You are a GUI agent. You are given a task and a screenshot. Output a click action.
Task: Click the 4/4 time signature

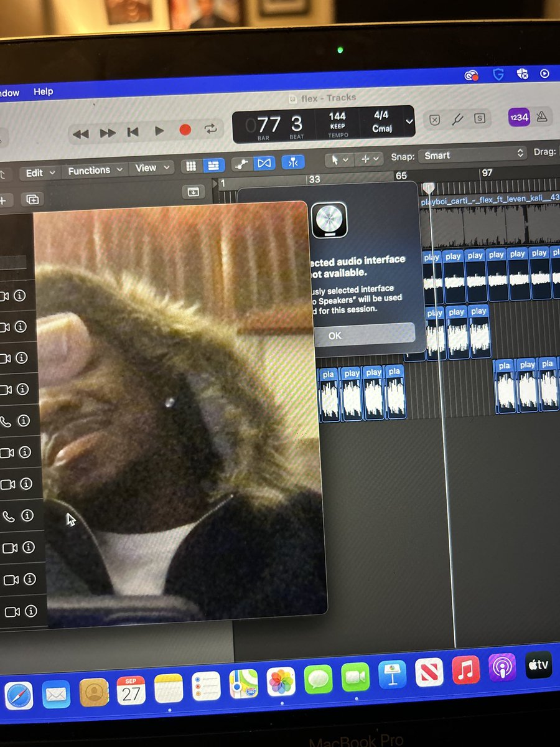coord(381,115)
